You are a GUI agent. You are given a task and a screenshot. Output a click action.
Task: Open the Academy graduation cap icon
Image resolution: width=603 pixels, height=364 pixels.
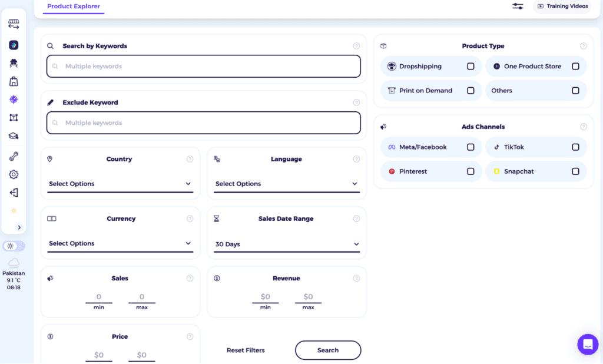(x=14, y=135)
